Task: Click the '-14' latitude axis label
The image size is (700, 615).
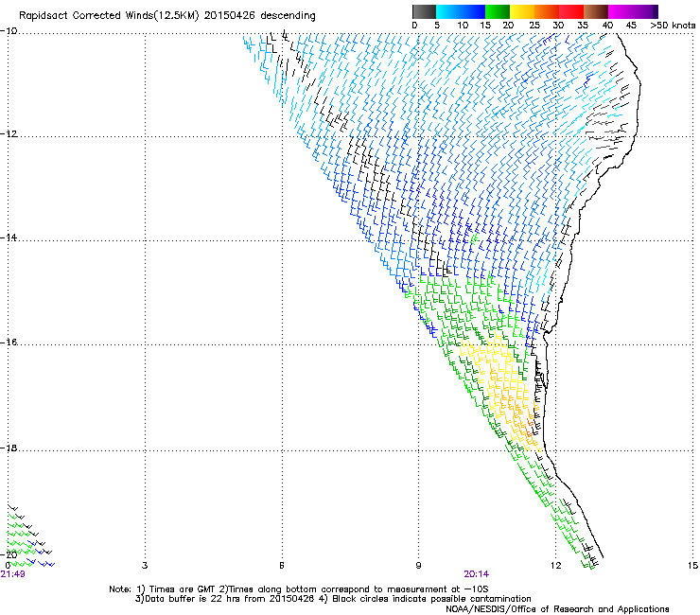Action: click(x=9, y=237)
